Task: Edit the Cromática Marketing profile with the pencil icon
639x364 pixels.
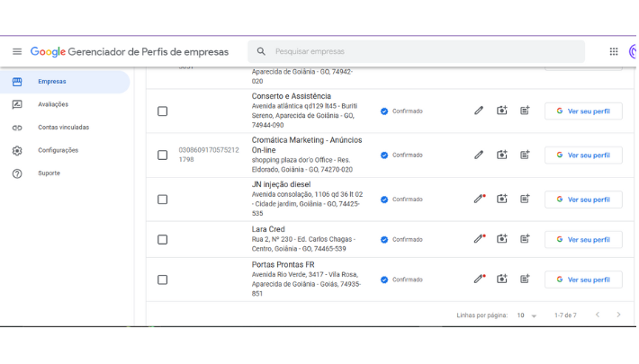Action: point(479,155)
